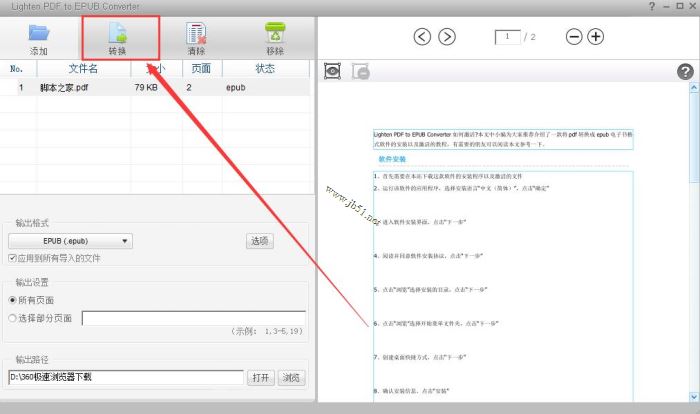The height and width of the screenshot is (414, 700).
Task: Open the round help icon in preview panel
Action: coord(685,71)
